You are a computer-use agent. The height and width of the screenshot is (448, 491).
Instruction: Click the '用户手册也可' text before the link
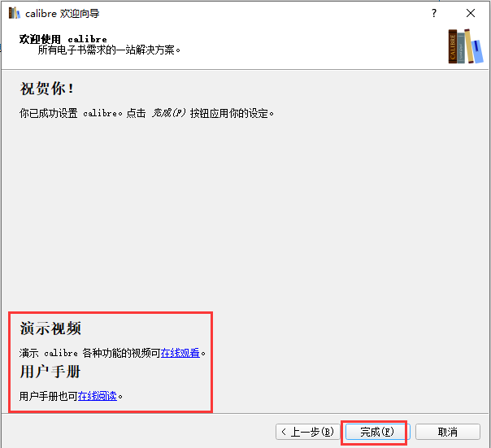pos(48,396)
